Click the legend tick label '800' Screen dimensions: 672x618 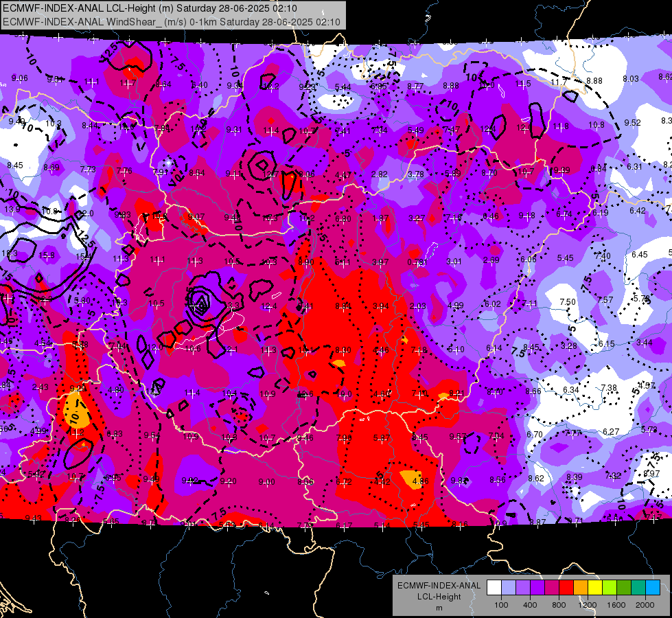click(x=559, y=605)
